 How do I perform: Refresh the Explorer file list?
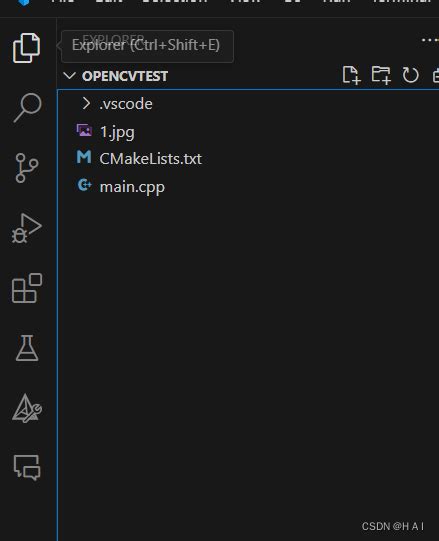pos(410,75)
